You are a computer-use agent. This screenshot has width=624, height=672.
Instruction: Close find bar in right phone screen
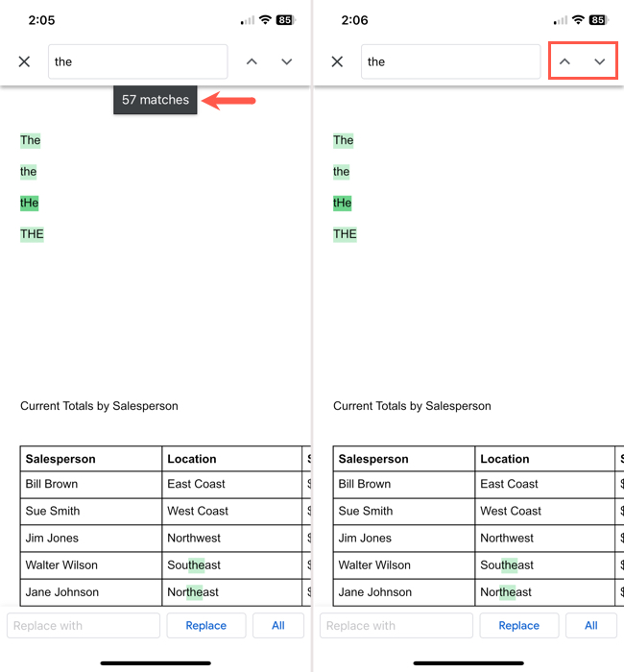(337, 61)
